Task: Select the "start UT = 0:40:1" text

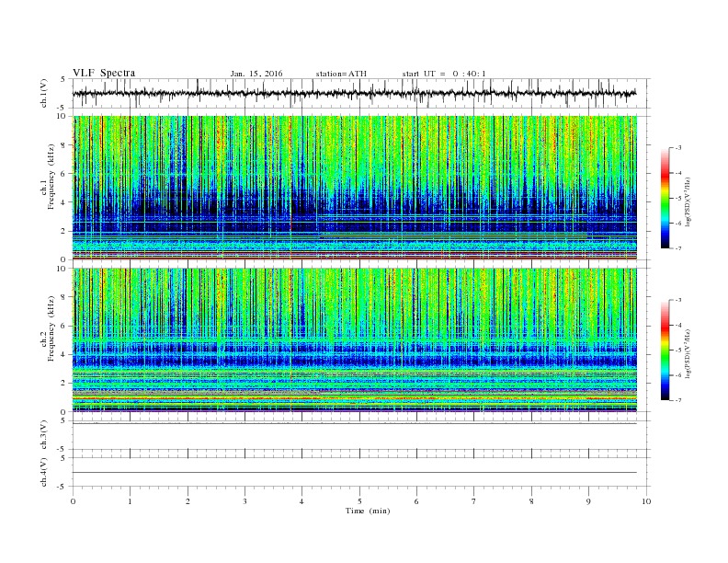Action: click(x=444, y=74)
